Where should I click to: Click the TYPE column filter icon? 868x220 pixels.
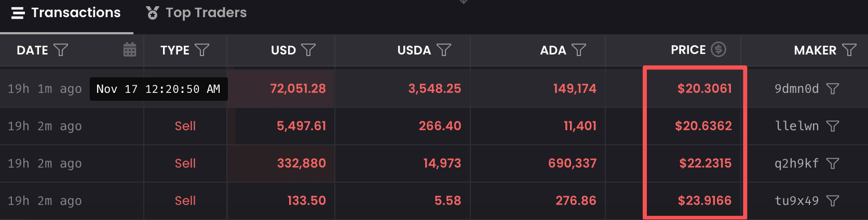pyautogui.click(x=202, y=50)
